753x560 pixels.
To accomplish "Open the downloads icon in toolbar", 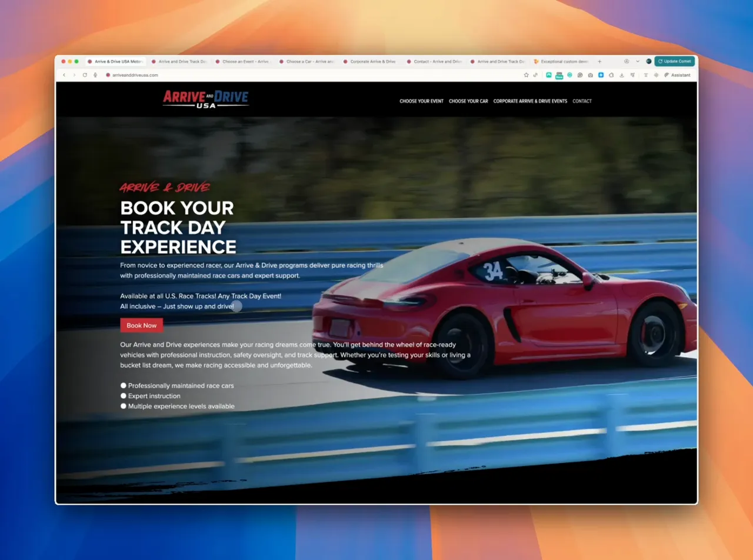I will [622, 75].
